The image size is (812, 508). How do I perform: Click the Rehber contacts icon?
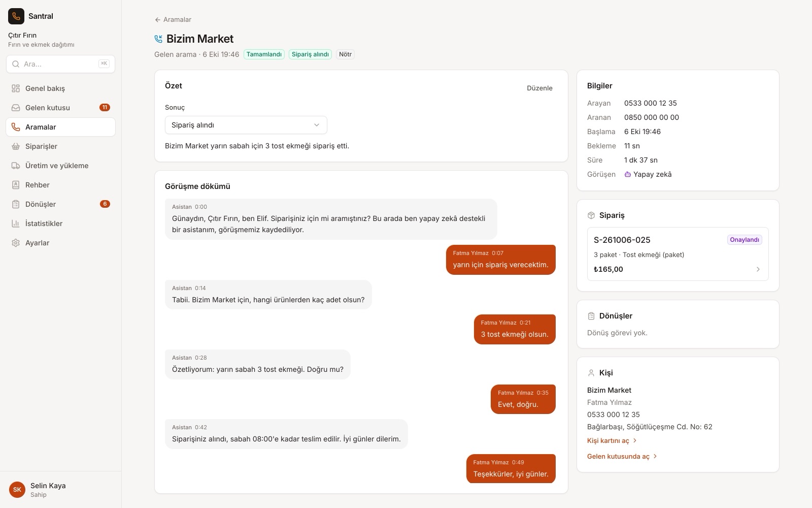point(16,185)
